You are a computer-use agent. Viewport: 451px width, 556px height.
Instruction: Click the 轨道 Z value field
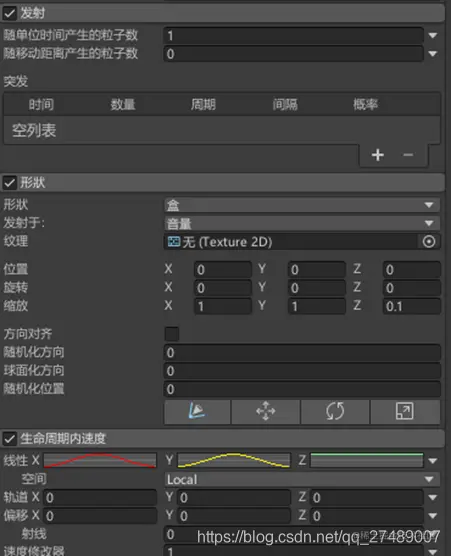367,497
